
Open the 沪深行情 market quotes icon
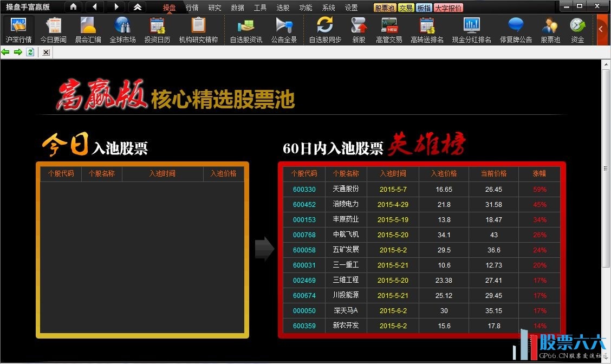(x=18, y=30)
